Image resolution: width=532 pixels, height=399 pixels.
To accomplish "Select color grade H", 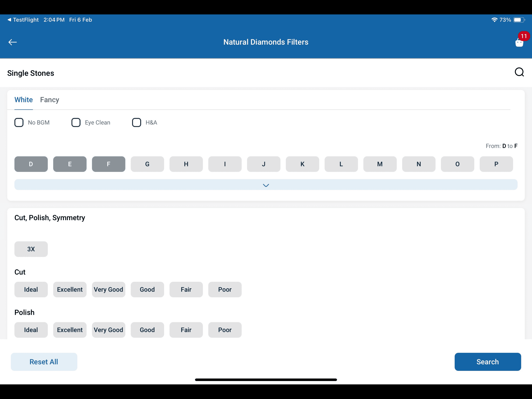I will point(186,164).
